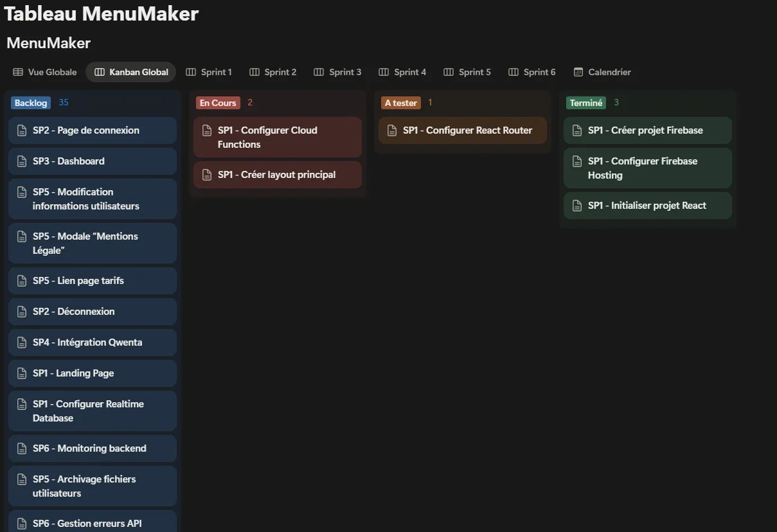Click the board icon beside Sprint 2
The width and height of the screenshot is (777, 532).
(x=255, y=72)
